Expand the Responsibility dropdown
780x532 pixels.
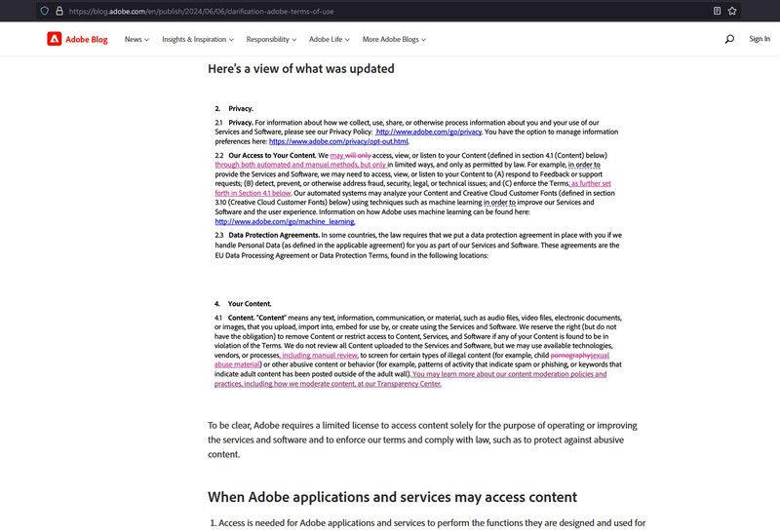pos(271,39)
